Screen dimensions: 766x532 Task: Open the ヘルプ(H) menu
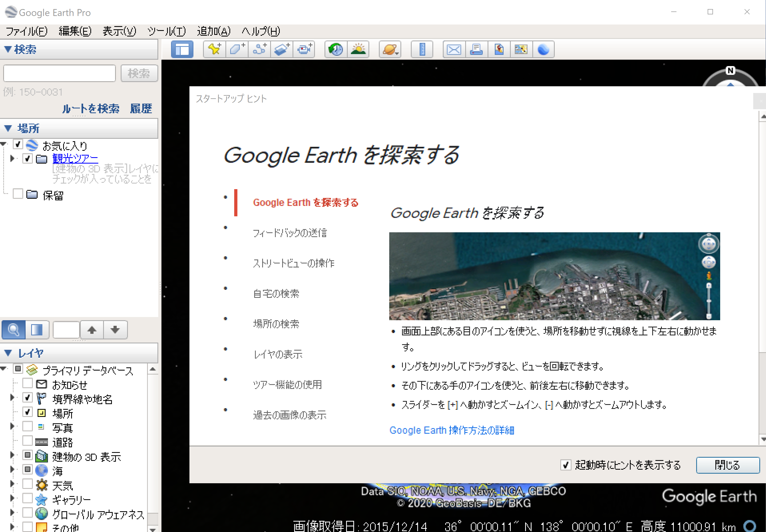point(261,31)
